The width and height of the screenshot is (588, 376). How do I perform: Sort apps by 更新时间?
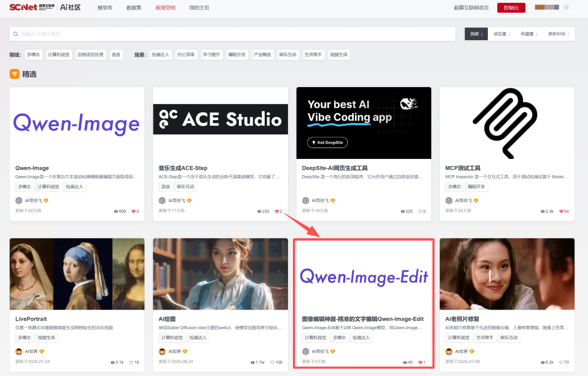tap(559, 34)
